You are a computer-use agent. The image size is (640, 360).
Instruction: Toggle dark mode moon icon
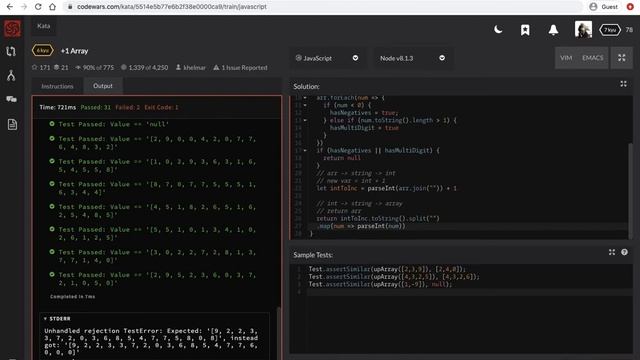point(498,29)
